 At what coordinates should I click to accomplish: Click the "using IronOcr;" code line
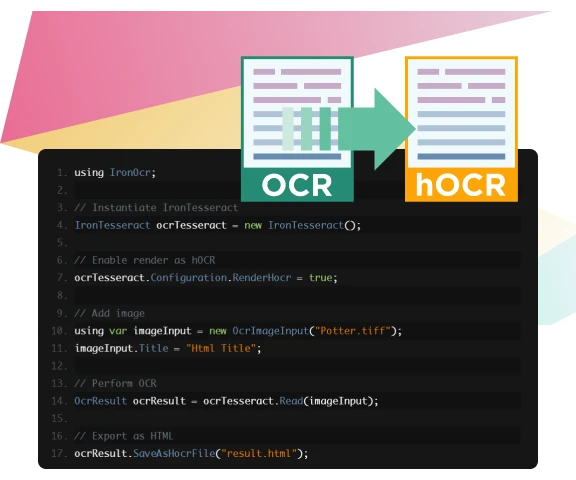115,173
